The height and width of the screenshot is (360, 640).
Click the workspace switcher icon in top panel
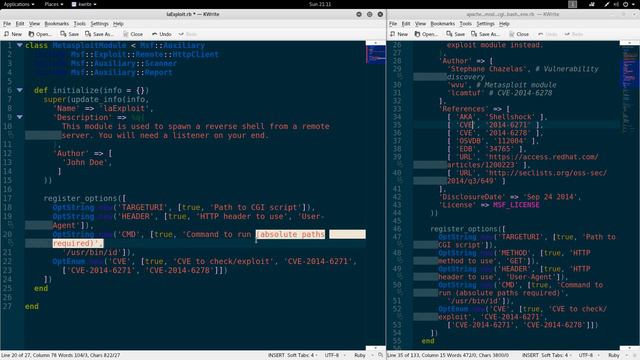pyautogui.click(x=573, y=4)
